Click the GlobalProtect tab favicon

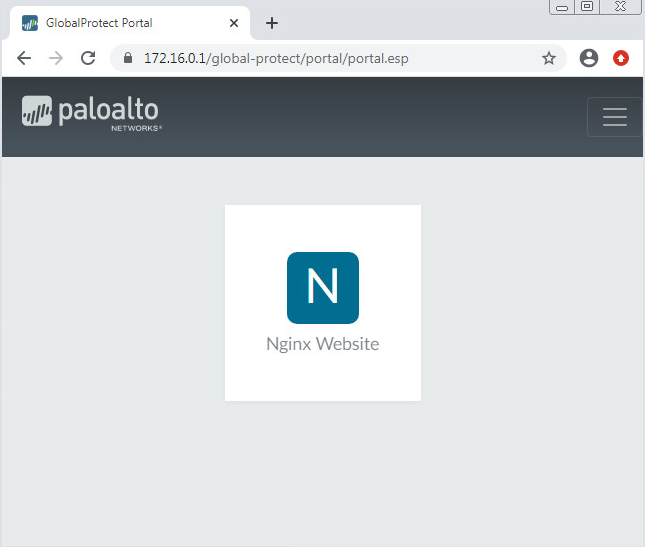(x=30, y=23)
